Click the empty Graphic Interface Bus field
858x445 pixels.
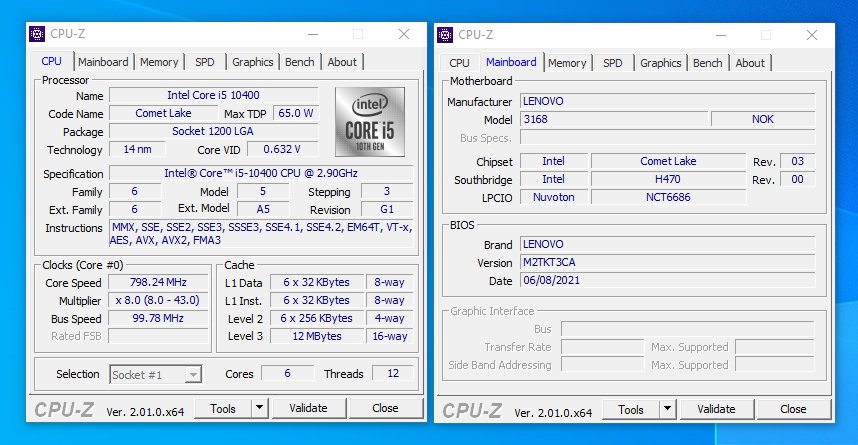click(688, 329)
